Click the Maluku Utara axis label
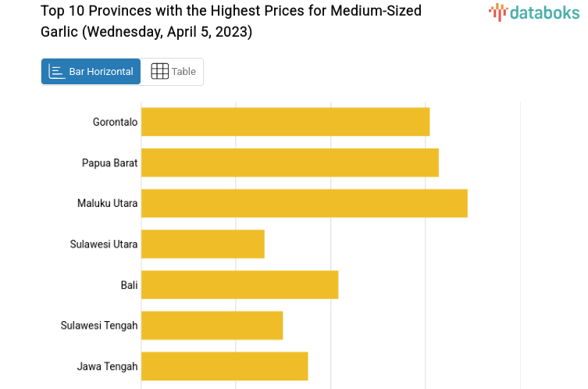588x389 pixels. 107,203
